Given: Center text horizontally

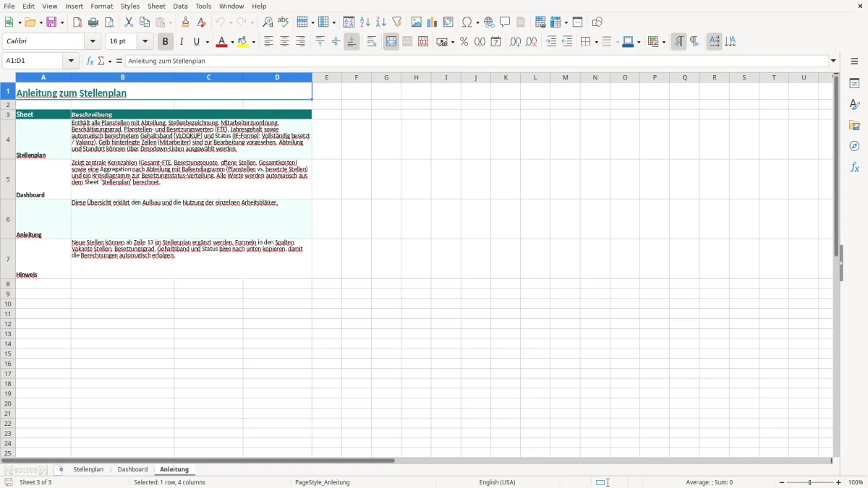Looking at the screenshot, I should tap(284, 42).
